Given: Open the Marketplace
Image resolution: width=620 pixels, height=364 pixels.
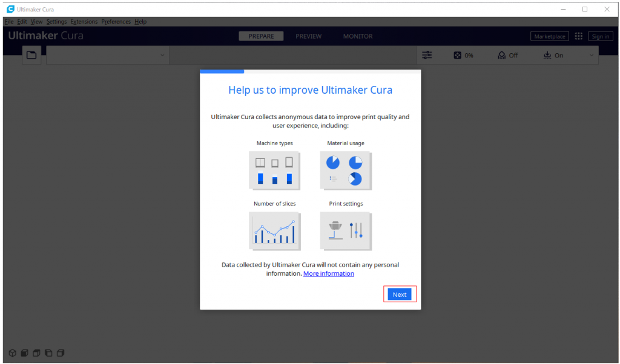Looking at the screenshot, I should [550, 36].
